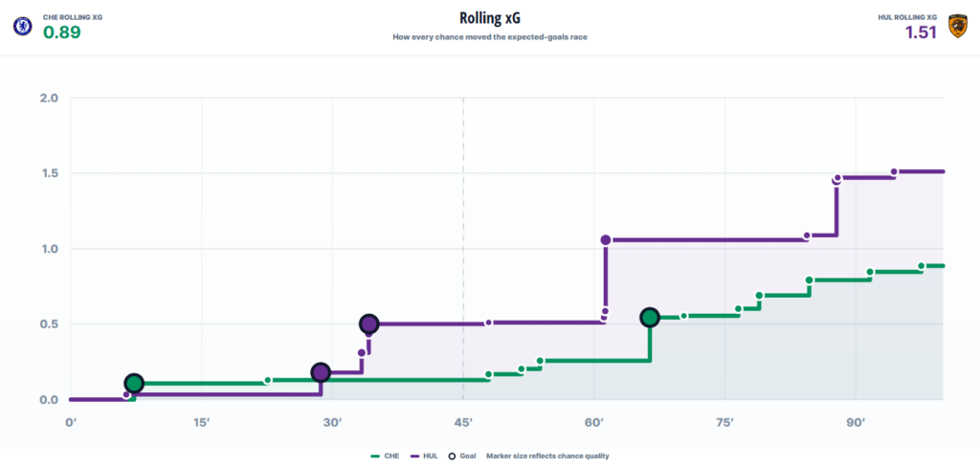The image size is (980, 469).
Task: Click Hull's rolling xG value 1.51
Action: [x=922, y=33]
